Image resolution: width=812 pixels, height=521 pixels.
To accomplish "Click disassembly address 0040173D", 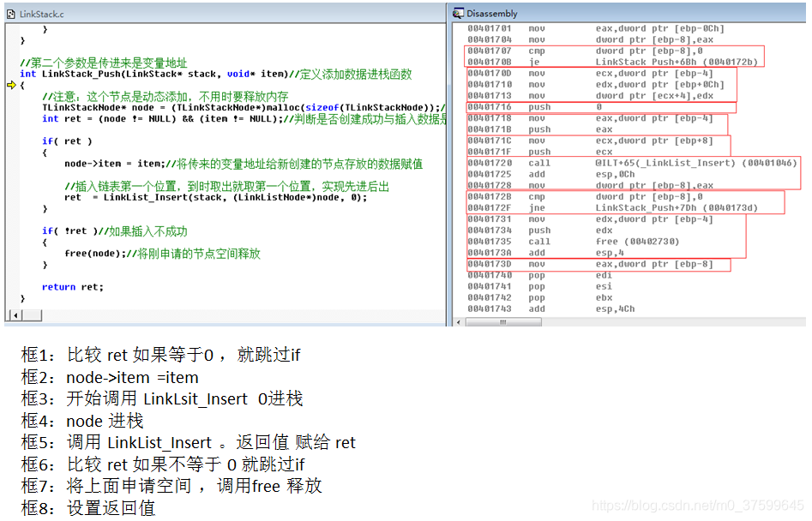I will point(490,265).
